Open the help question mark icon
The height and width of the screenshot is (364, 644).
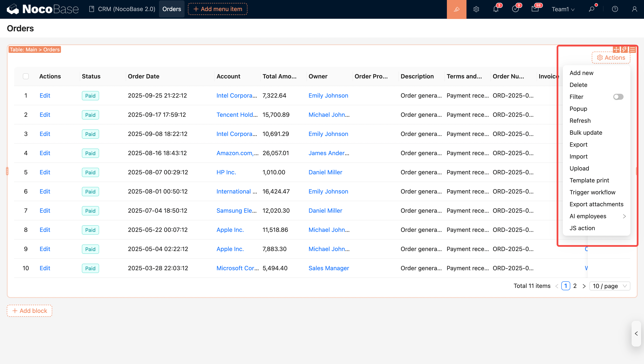[x=615, y=9]
